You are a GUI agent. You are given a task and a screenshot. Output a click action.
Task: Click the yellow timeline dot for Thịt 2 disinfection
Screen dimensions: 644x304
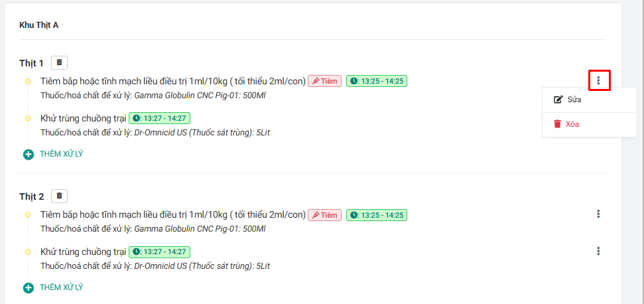point(28,252)
